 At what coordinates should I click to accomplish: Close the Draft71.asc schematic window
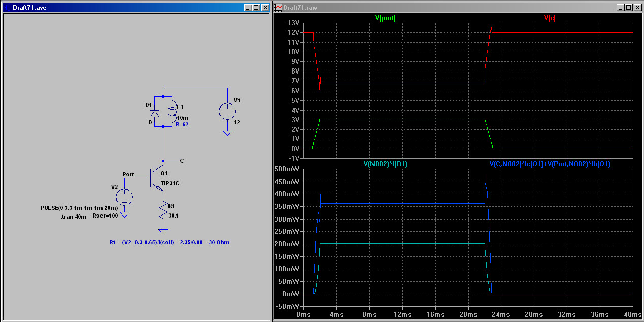264,8
